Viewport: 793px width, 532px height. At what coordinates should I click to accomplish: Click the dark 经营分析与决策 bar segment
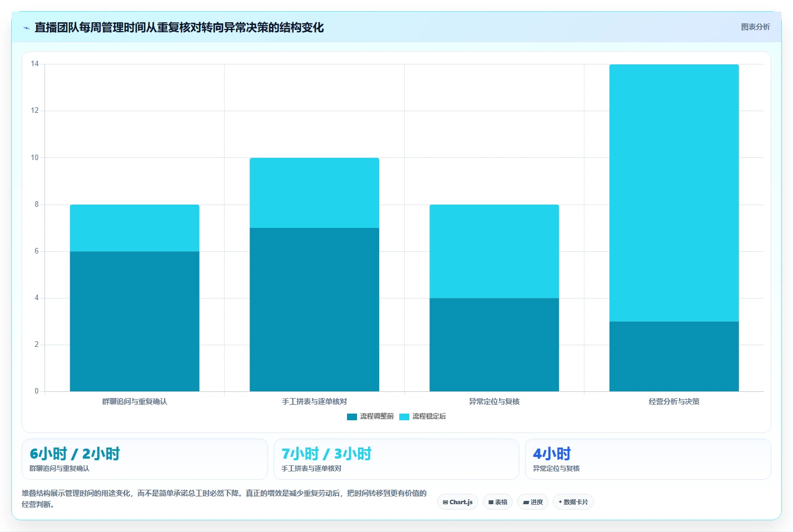point(674,356)
